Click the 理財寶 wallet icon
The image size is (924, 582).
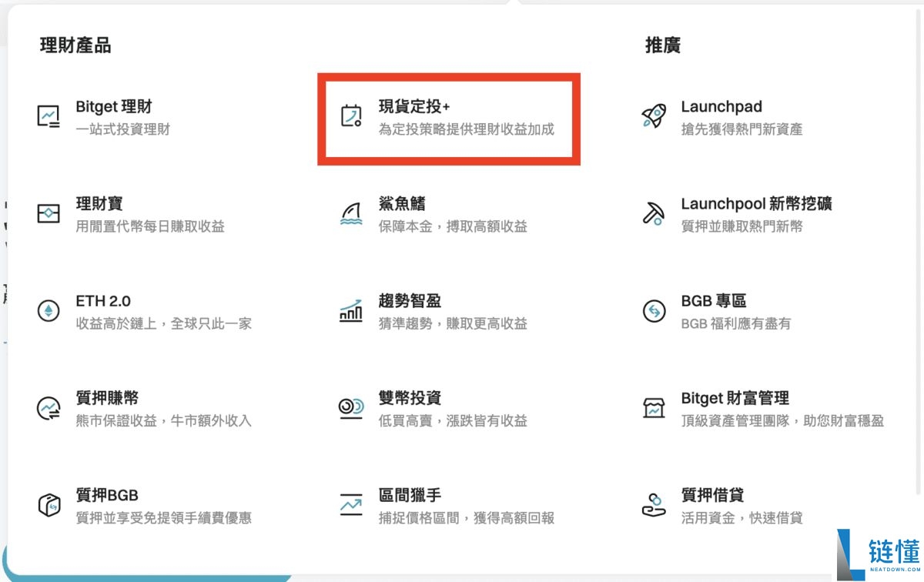click(x=48, y=215)
